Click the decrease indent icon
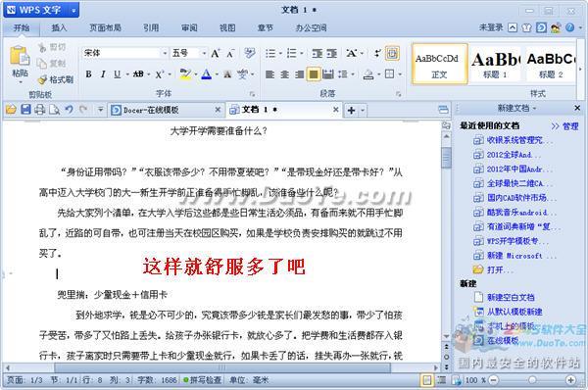Screen dimensions: 588x390 318,53
